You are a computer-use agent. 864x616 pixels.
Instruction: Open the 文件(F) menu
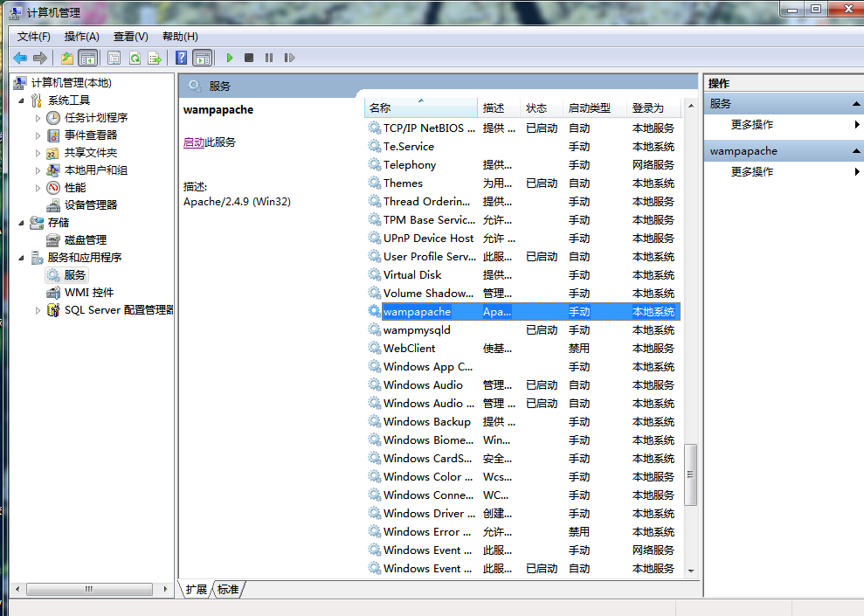pyautogui.click(x=33, y=37)
